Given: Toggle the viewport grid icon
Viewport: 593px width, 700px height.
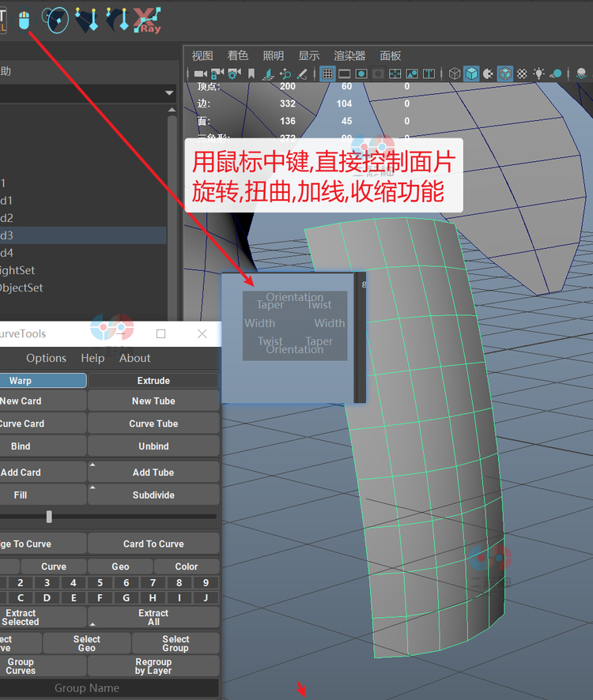Looking at the screenshot, I should (x=327, y=73).
